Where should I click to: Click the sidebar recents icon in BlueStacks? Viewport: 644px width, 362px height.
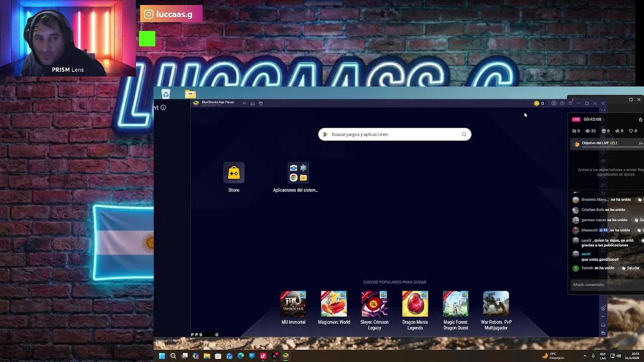[x=603, y=333]
